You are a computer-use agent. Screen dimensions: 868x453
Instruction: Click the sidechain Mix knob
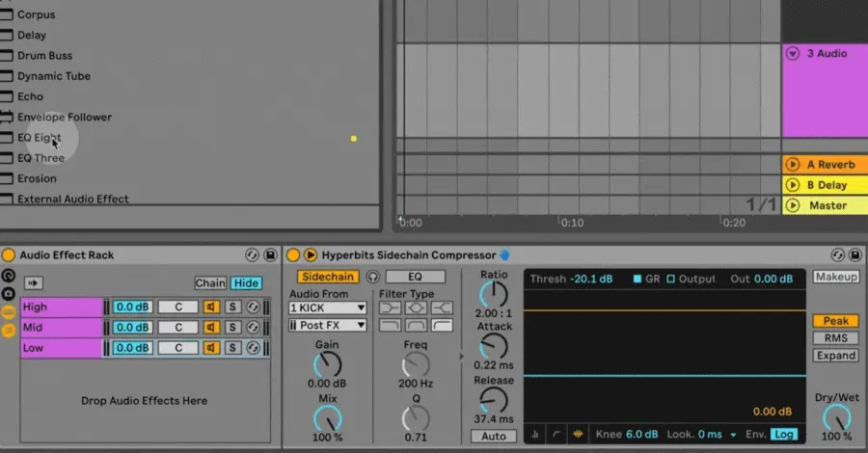tap(328, 418)
